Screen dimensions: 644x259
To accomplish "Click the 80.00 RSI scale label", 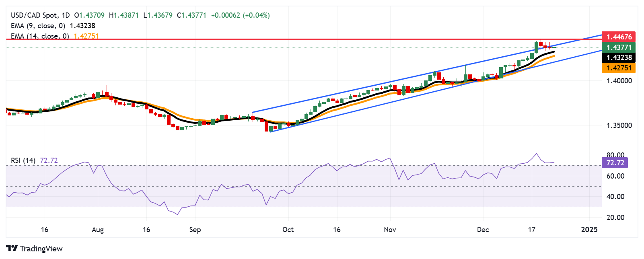I will coord(615,155).
